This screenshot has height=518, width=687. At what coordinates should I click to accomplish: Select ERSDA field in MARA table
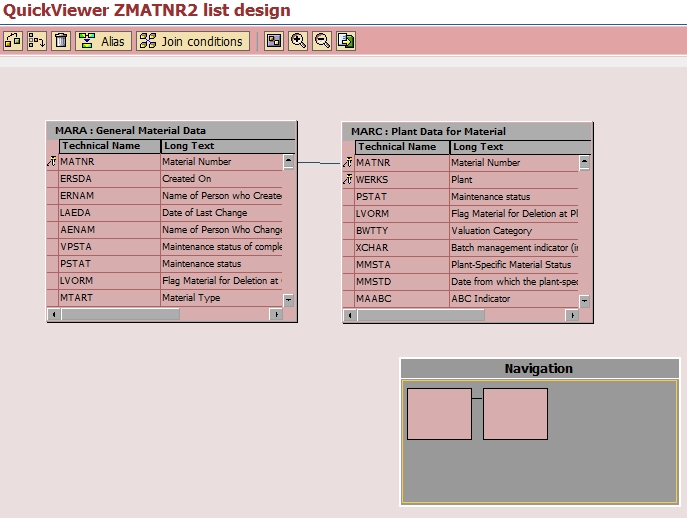(110, 179)
